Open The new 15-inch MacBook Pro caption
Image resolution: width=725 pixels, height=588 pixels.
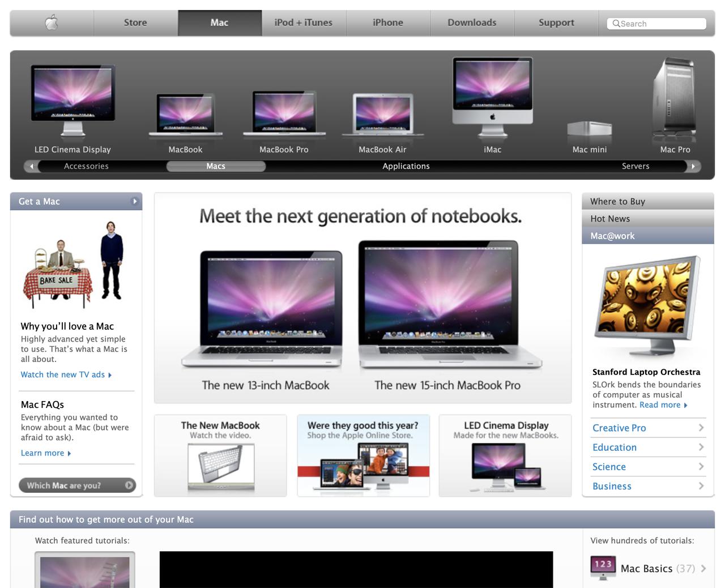point(447,385)
